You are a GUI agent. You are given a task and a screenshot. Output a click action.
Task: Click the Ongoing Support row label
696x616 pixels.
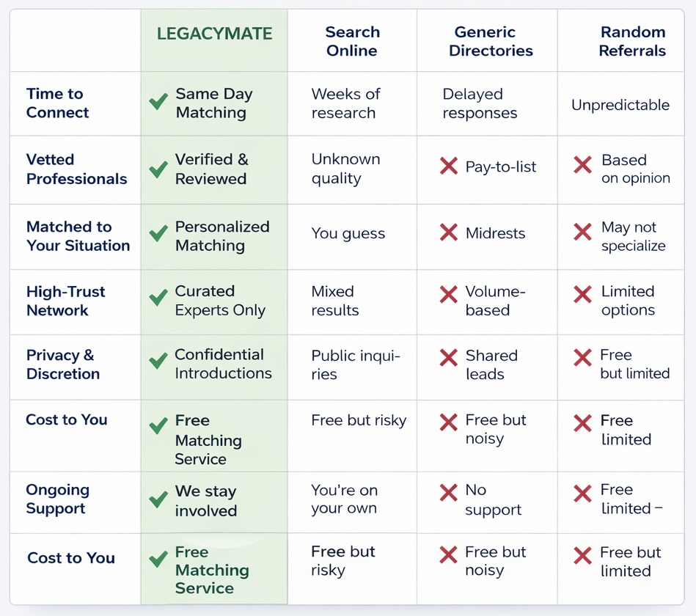point(58,499)
